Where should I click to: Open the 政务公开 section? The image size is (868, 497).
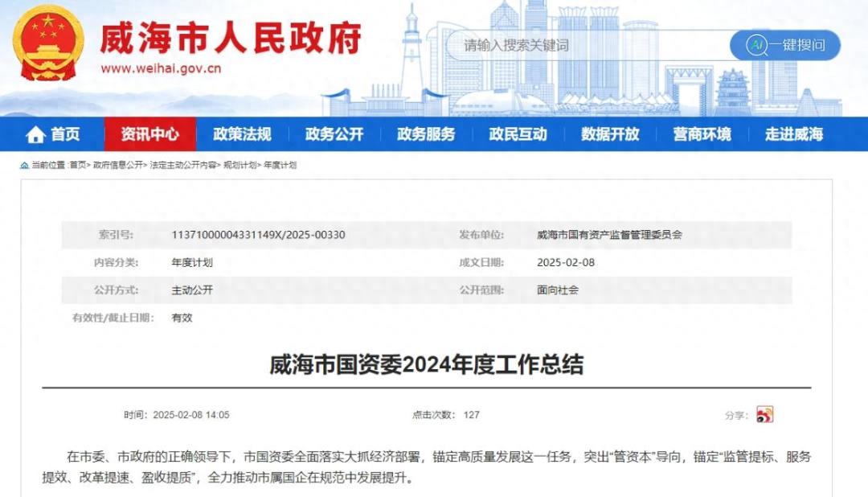pyautogui.click(x=333, y=133)
